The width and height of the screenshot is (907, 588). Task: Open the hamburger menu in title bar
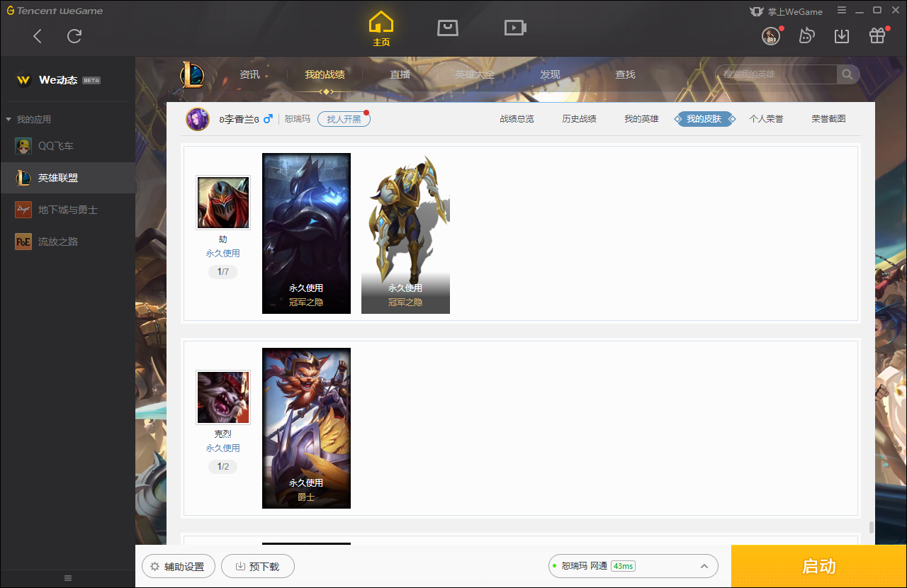coord(842,11)
